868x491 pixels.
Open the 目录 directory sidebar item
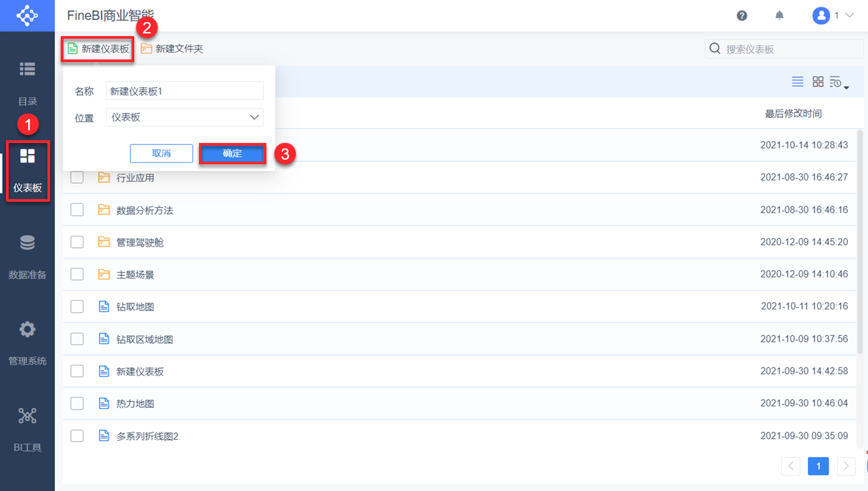pos(27,83)
